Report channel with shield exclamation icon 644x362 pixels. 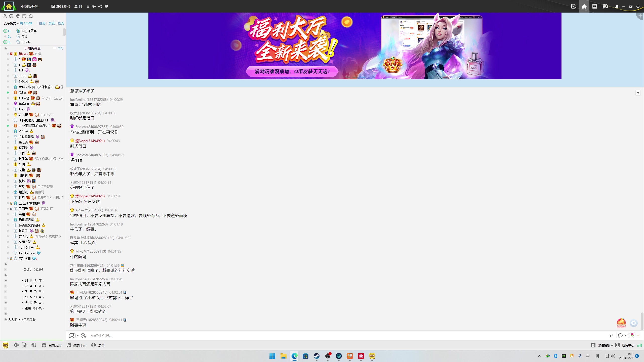click(106, 6)
